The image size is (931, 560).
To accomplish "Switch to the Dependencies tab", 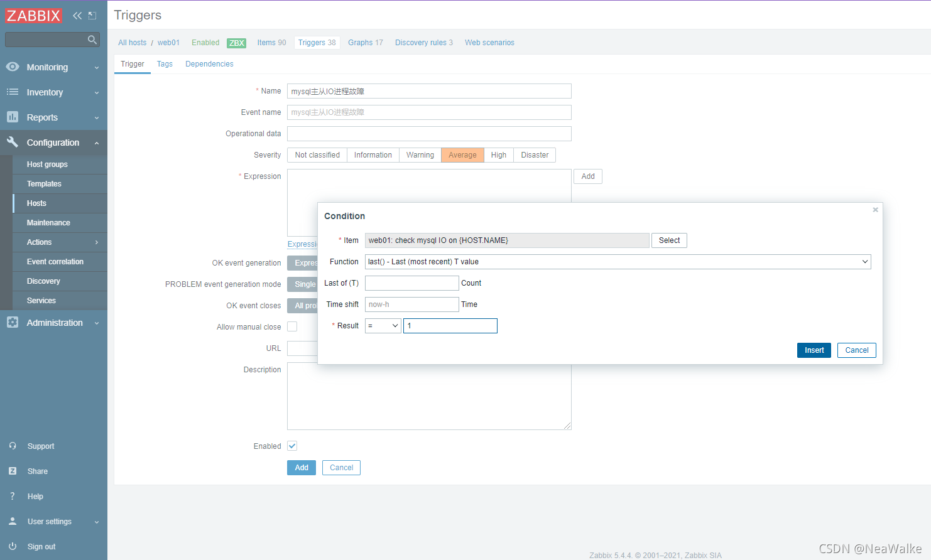I will coord(209,64).
